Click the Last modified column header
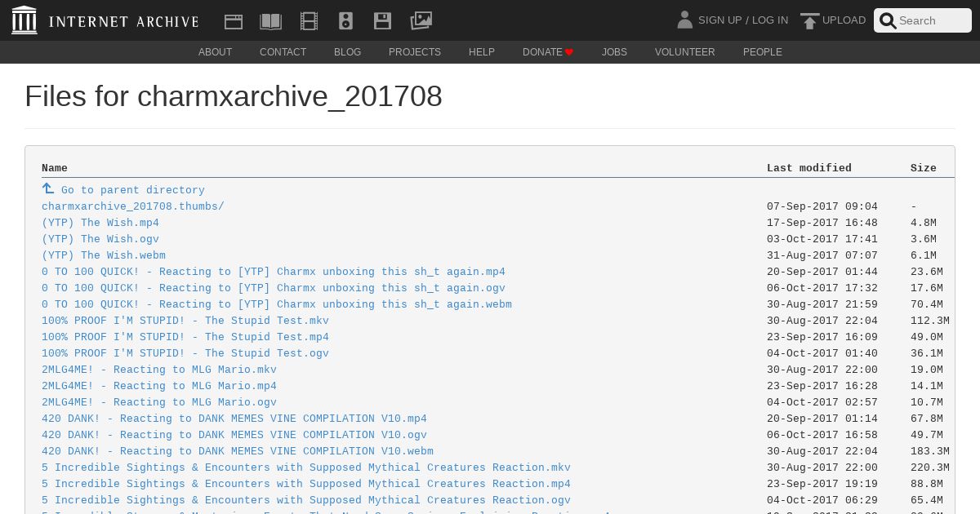The height and width of the screenshot is (514, 980). pos(809,168)
